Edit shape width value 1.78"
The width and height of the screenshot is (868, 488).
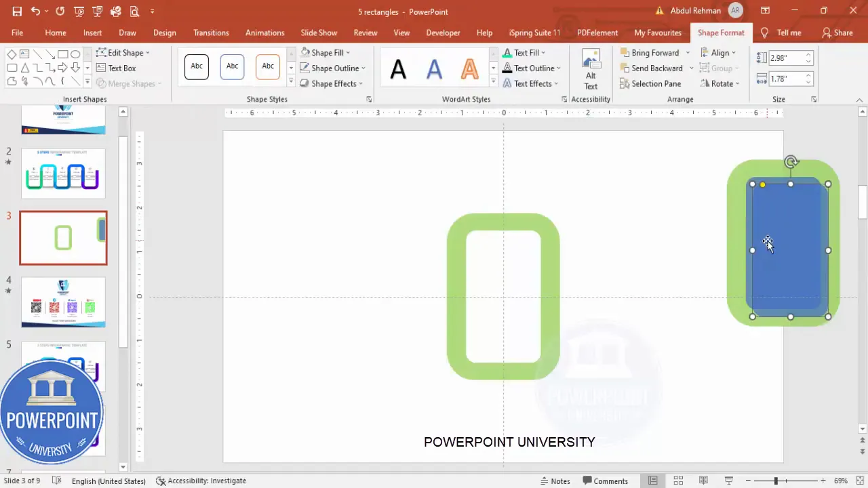[x=786, y=79]
